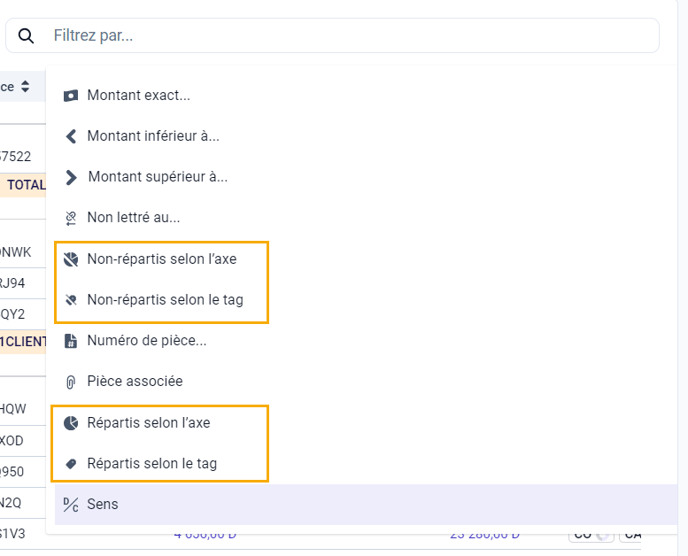The width and height of the screenshot is (688, 556).
Task: Click the less-than icon for Montant inférieur
Action: (71, 136)
